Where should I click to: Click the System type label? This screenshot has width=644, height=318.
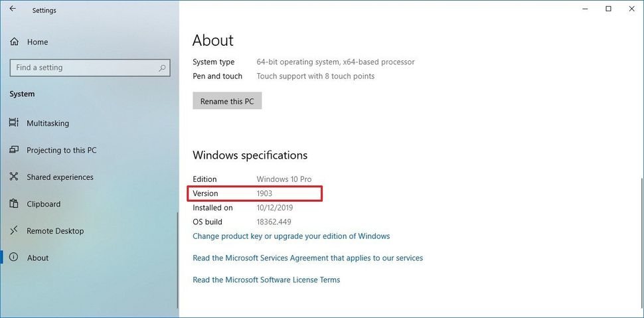click(214, 62)
